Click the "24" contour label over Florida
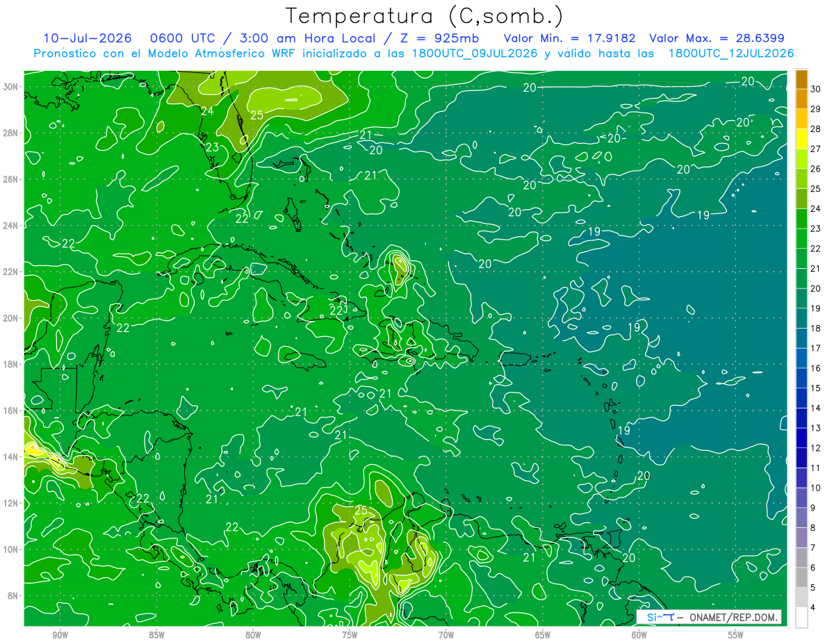 point(207,111)
